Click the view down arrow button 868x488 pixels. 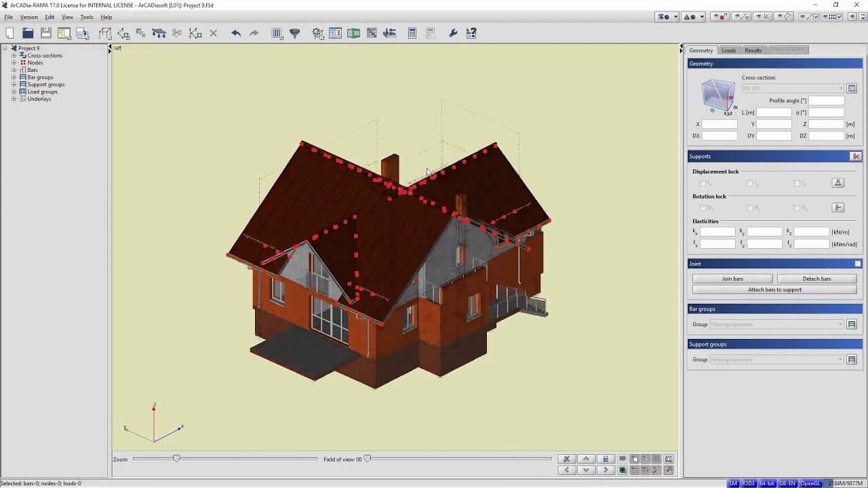pos(587,470)
